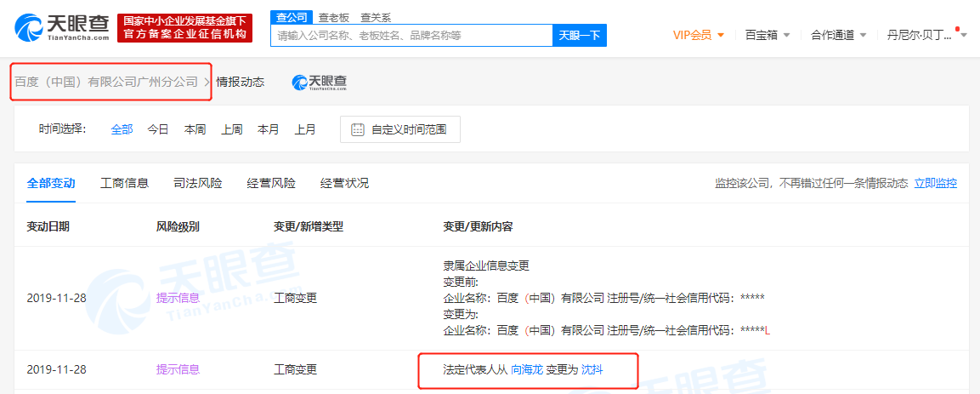Filter the time range by 今日
980x394 pixels.
click(158, 129)
